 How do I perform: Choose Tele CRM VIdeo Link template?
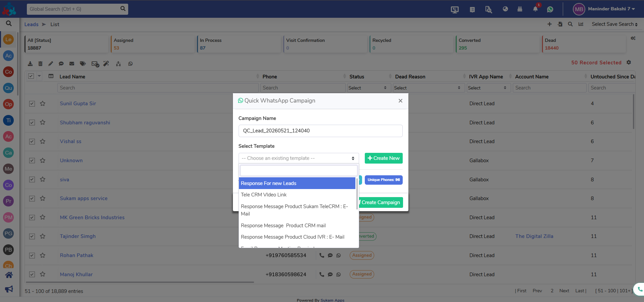point(297,195)
